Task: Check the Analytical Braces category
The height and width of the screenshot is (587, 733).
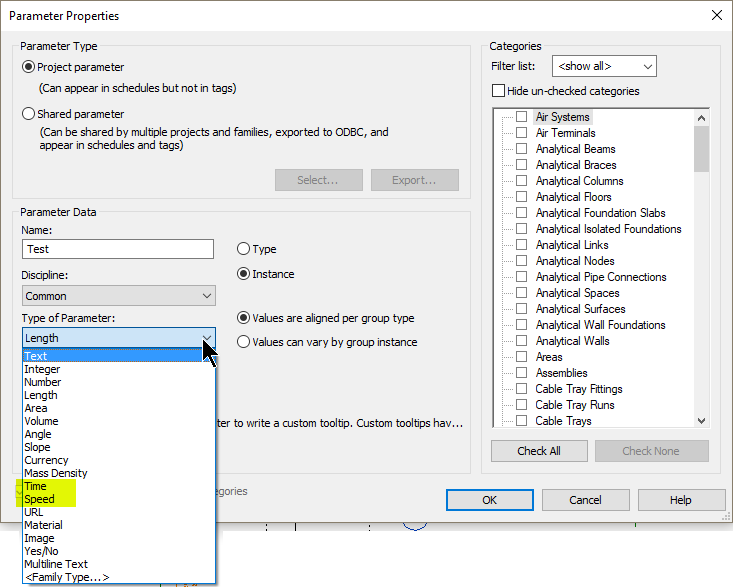Action: coord(521,165)
